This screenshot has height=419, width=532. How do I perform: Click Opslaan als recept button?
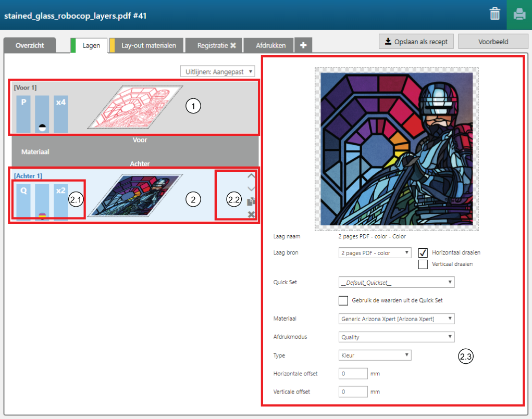click(x=416, y=42)
